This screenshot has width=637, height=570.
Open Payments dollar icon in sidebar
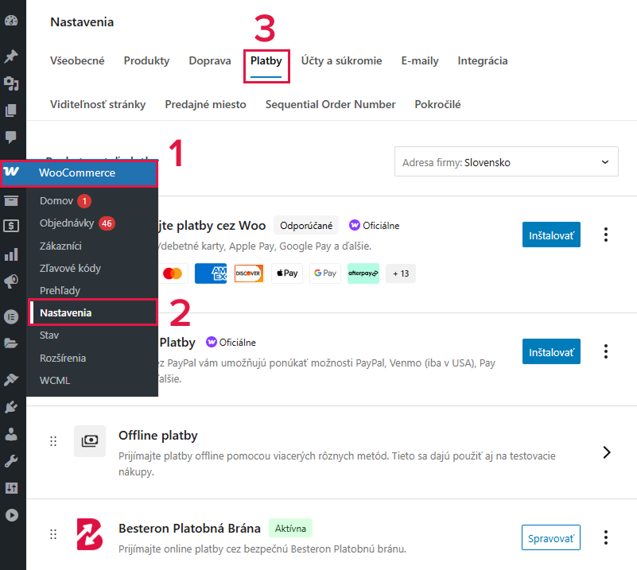(11, 225)
